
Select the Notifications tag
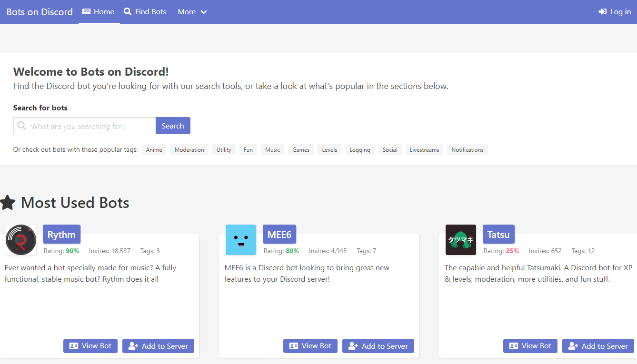468,150
